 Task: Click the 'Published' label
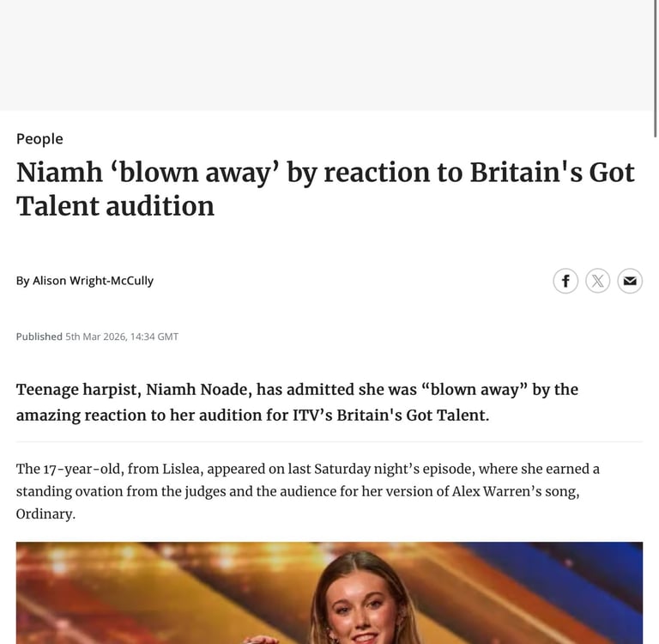pyautogui.click(x=39, y=337)
